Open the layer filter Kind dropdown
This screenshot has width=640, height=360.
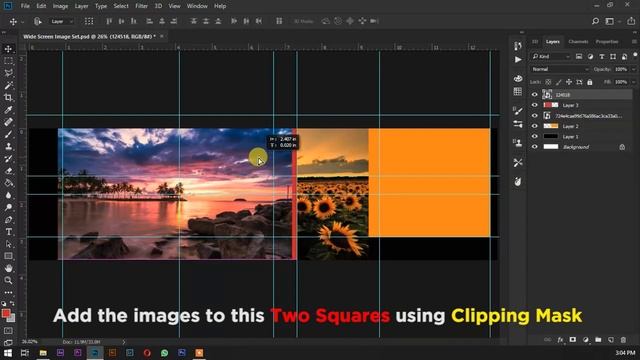pos(551,56)
